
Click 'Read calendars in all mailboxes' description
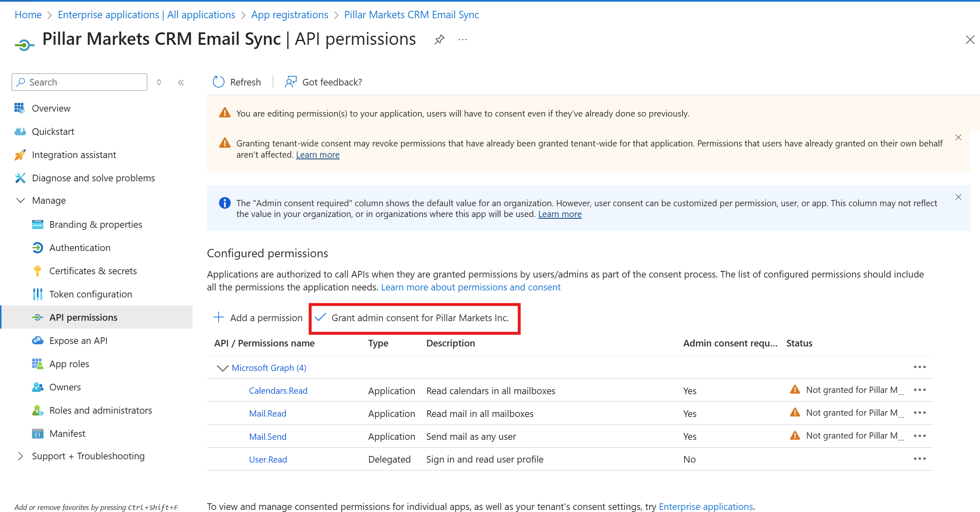coord(490,391)
